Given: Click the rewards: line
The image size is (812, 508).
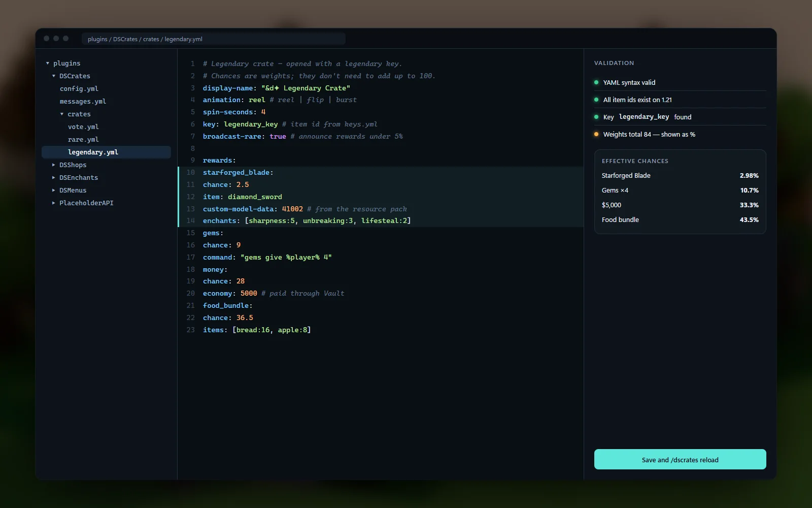Looking at the screenshot, I should (219, 161).
